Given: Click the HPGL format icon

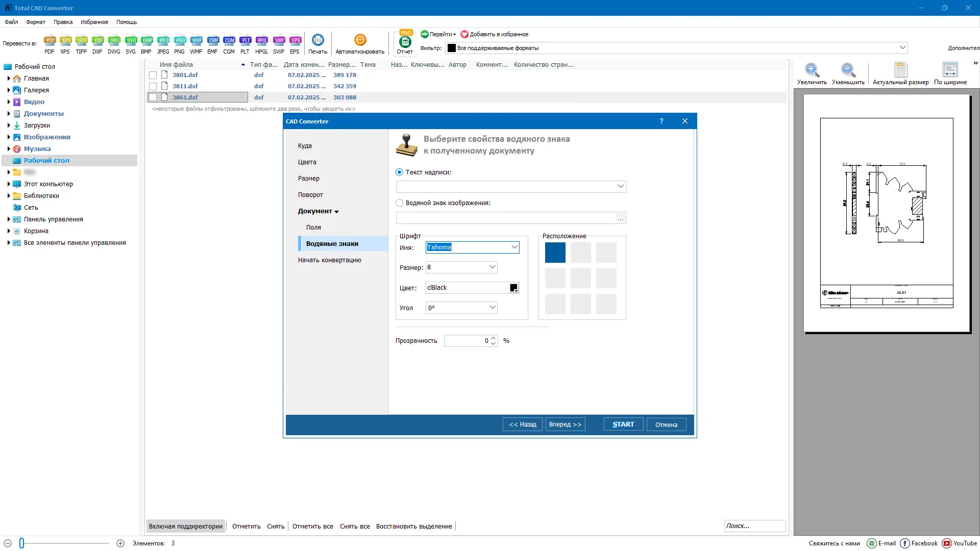Looking at the screenshot, I should [x=262, y=41].
